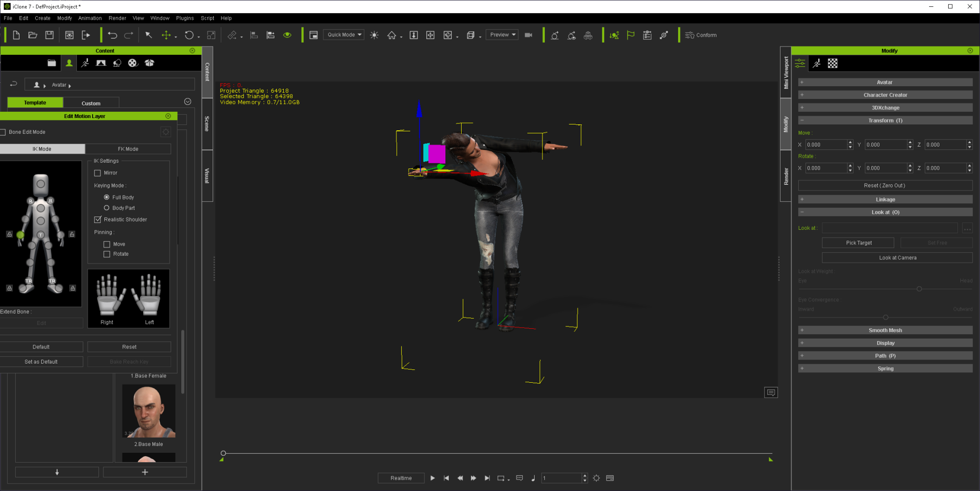The height and width of the screenshot is (491, 980).
Task: Select Full Body keying mode
Action: (x=106, y=197)
